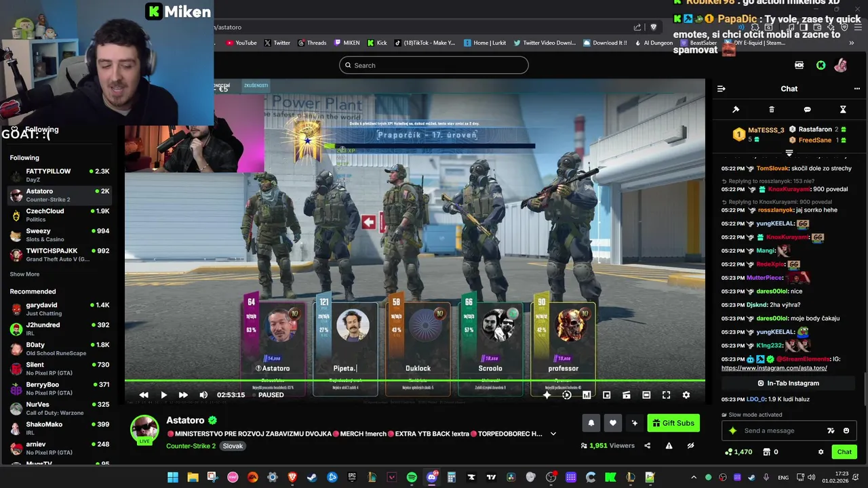Open the Twitter bookmark
Screen dimensions: 868x488
click(x=277, y=43)
